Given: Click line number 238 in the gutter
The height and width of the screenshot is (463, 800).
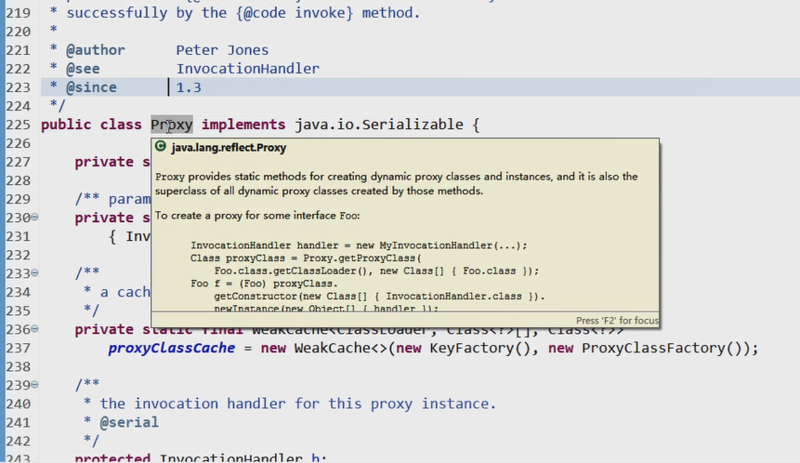Looking at the screenshot, I should point(18,367).
